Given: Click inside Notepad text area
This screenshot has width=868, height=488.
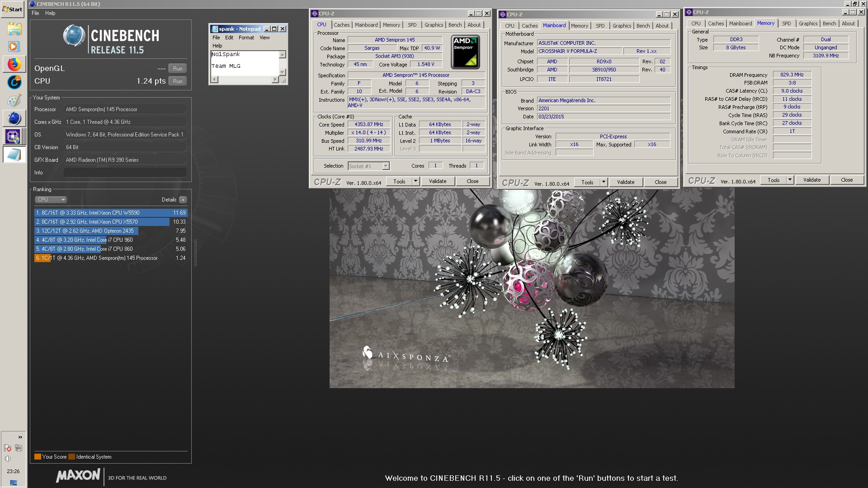Looking at the screenshot, I should [245, 63].
